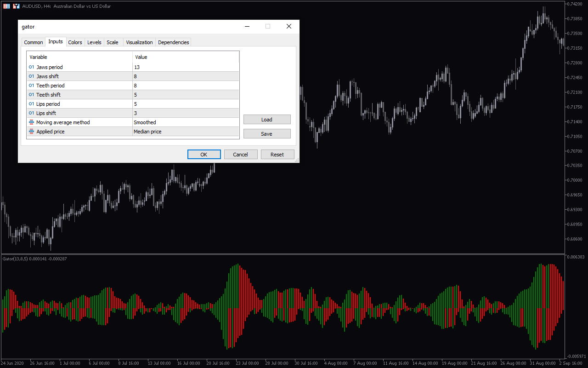Click the Lips shift integer icon
The width and height of the screenshot is (588, 368).
(x=31, y=113)
